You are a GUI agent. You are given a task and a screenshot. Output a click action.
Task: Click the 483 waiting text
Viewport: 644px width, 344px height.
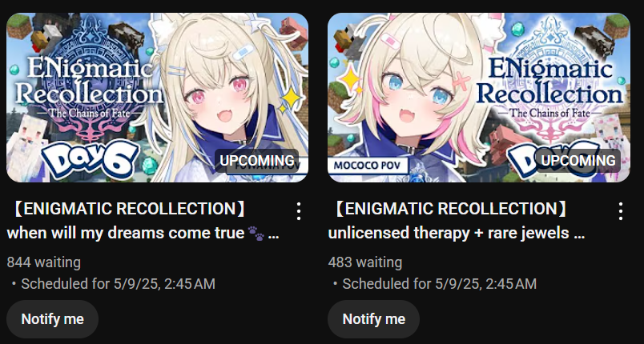tap(364, 262)
